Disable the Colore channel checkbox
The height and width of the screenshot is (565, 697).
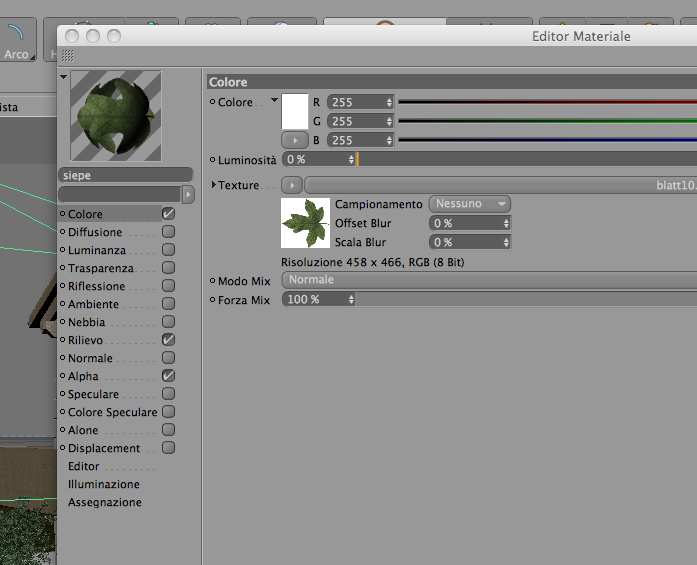click(x=168, y=214)
